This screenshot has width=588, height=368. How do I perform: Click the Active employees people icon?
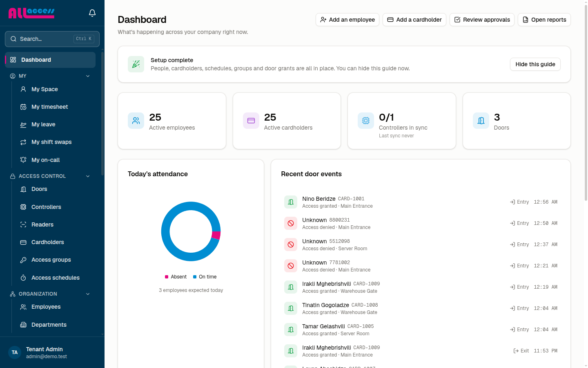[136, 121]
